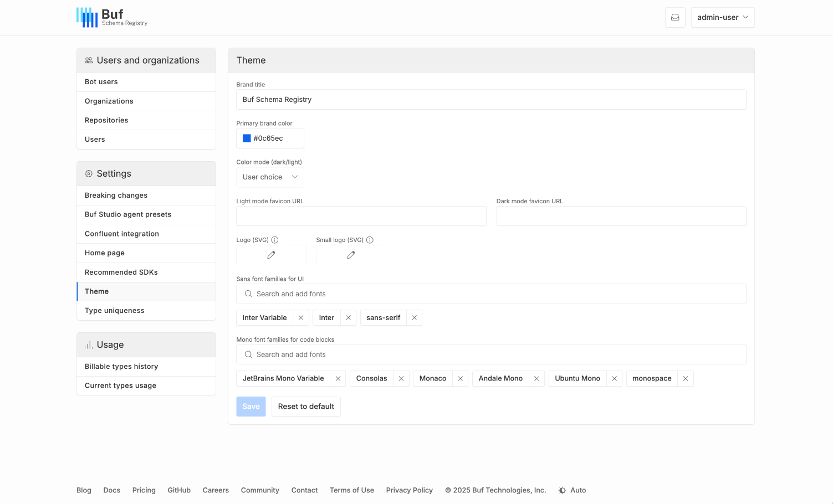Remove the Monaco font tag
Screen dimensions: 833x504
coord(460,379)
